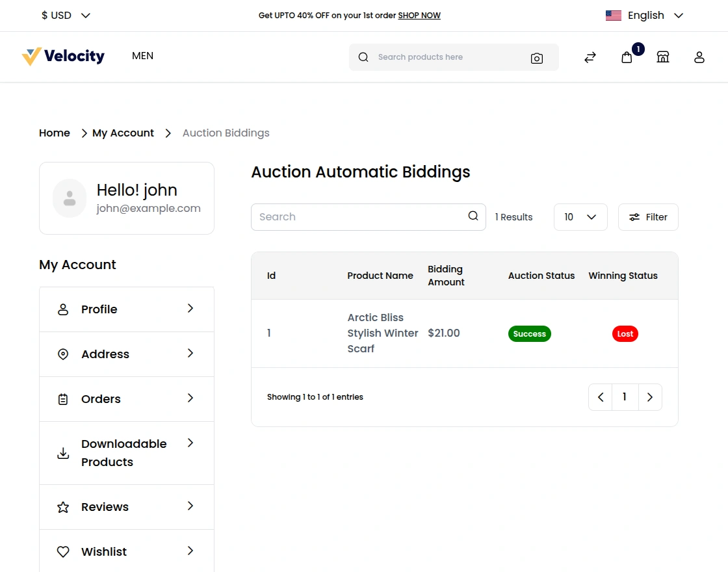728x572 pixels.
Task: Click the next page pagination arrow
Action: tap(650, 396)
